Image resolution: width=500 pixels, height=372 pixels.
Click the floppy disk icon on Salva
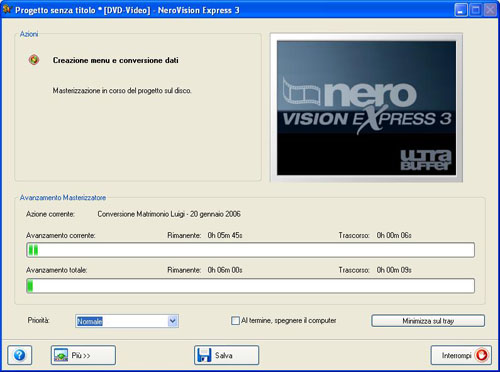[x=204, y=355]
